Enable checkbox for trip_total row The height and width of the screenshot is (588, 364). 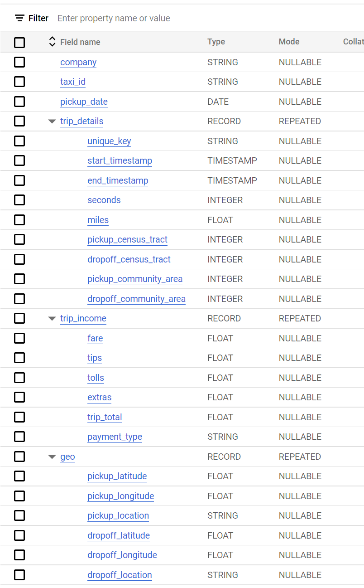click(19, 417)
